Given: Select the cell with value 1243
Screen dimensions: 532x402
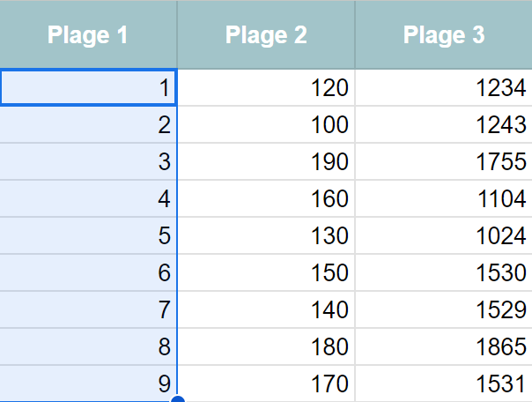Looking at the screenshot, I should (444, 124).
